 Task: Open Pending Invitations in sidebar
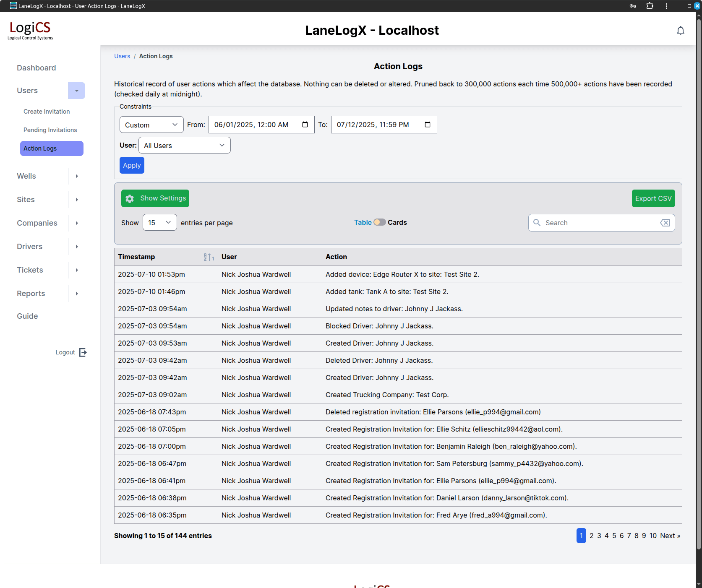coord(50,130)
